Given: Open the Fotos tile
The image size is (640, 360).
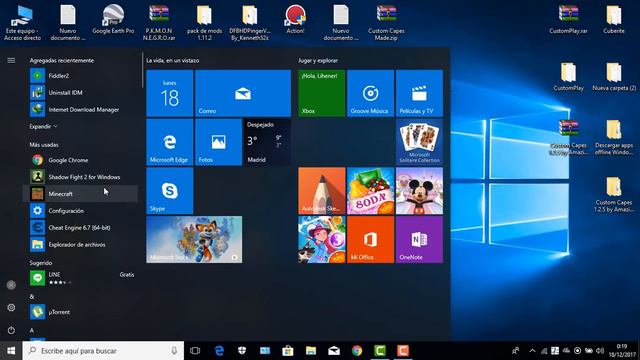Looking at the screenshot, I should tap(218, 142).
